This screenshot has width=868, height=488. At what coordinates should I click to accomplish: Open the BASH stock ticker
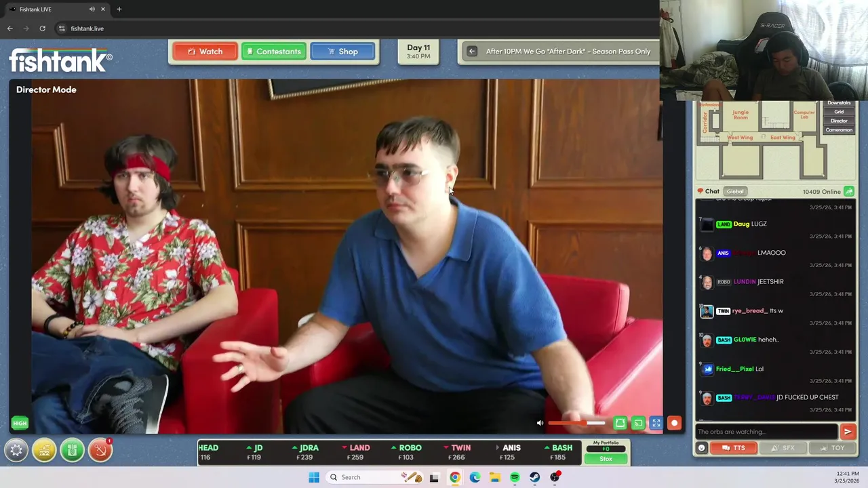(x=558, y=452)
